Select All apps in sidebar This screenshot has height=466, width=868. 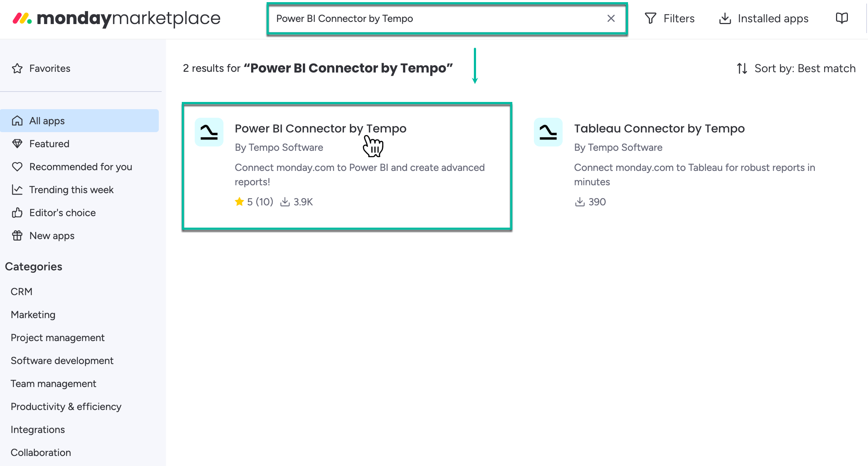coord(47,121)
